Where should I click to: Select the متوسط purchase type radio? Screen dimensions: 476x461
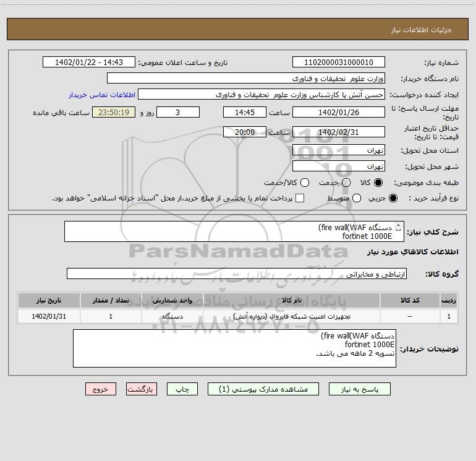pyautogui.click(x=357, y=198)
